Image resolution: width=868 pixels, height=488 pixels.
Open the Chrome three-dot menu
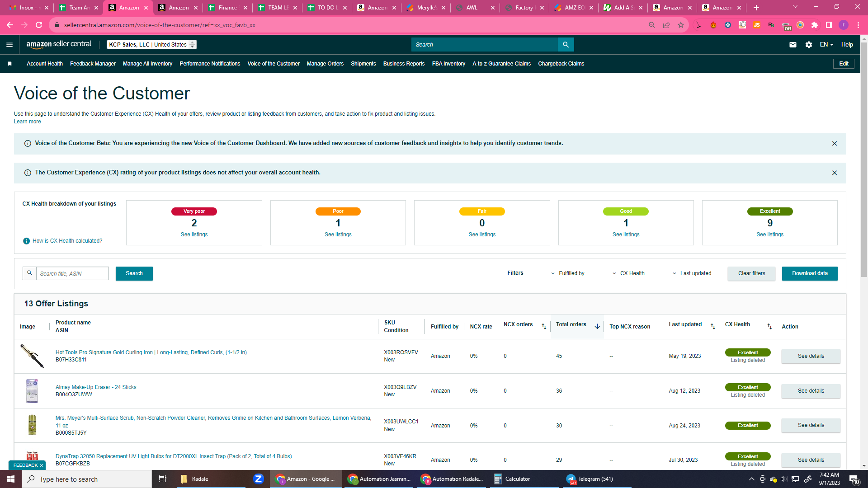858,25
